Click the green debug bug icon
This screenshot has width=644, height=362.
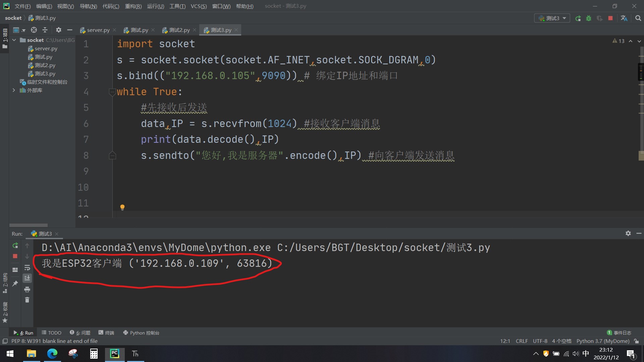click(589, 18)
